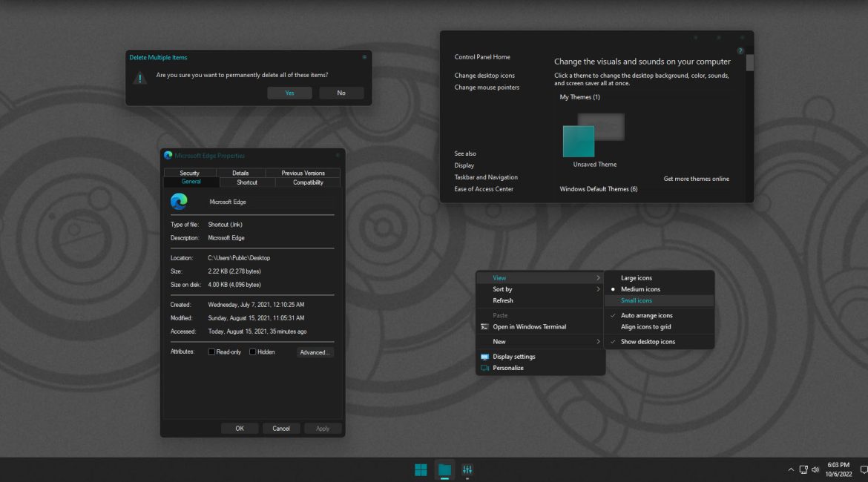Click the network icon in system tray

[x=803, y=469]
